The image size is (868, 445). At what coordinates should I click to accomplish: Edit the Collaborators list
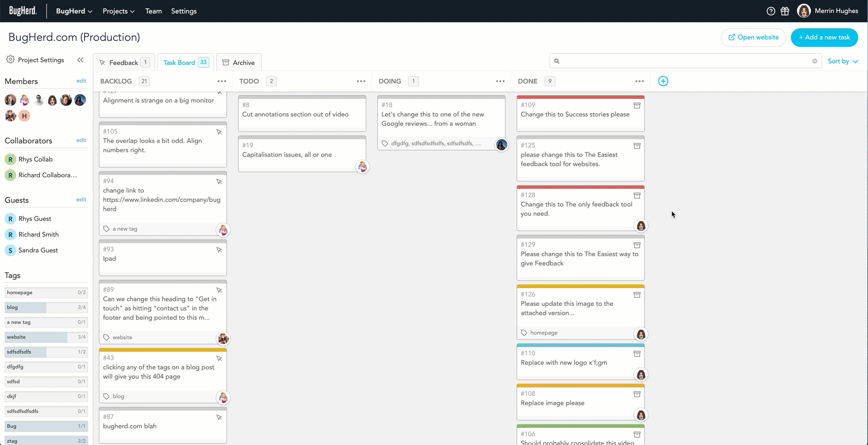[81, 140]
